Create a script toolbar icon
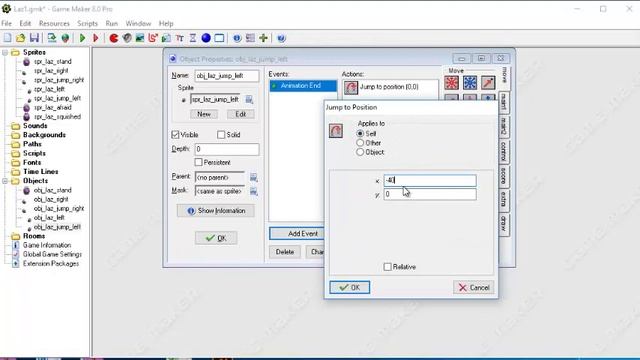 166,38
